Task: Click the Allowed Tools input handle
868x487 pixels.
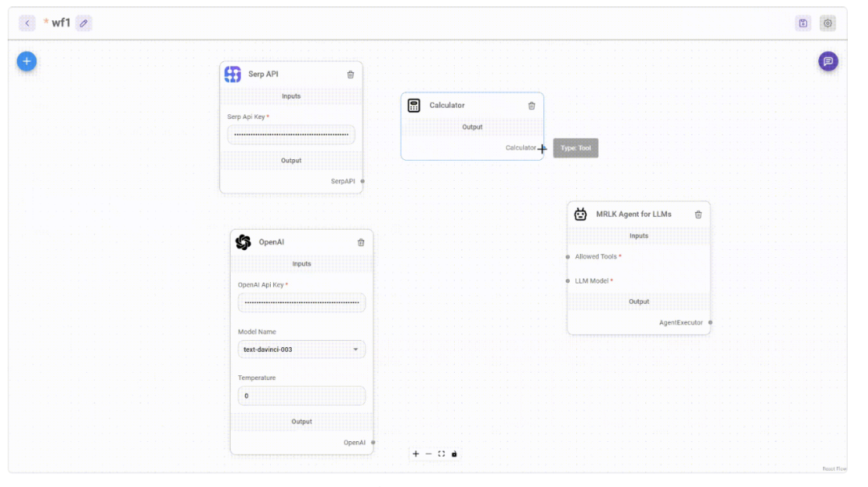Action: click(567, 257)
